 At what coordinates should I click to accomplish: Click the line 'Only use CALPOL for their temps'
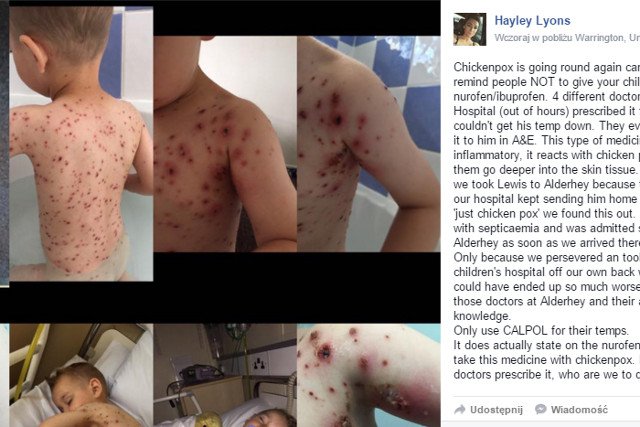pos(541,330)
